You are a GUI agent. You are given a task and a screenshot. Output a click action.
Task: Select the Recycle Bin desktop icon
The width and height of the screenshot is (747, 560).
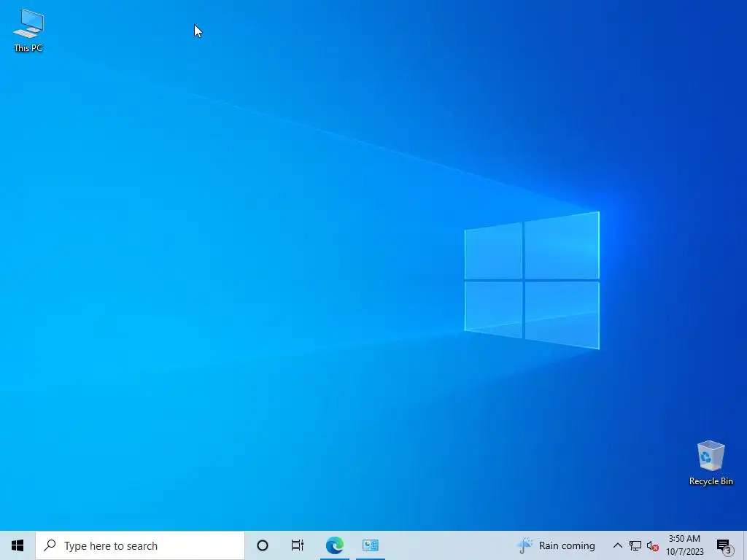(x=711, y=463)
